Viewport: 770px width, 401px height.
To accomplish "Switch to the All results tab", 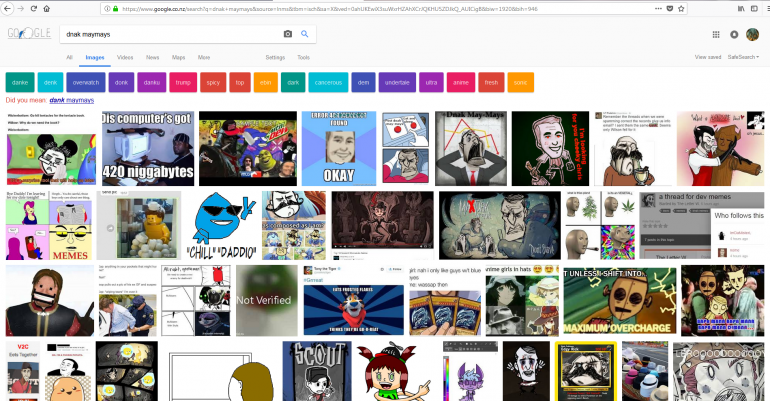I will (69, 57).
